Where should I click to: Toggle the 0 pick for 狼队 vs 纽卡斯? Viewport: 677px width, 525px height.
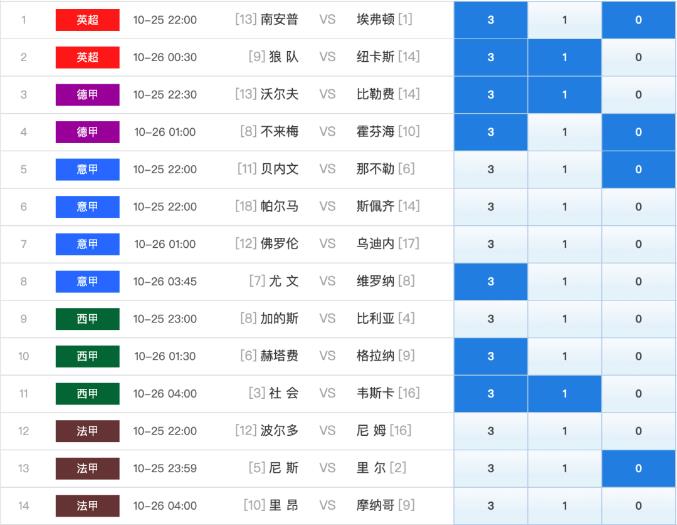(638, 57)
